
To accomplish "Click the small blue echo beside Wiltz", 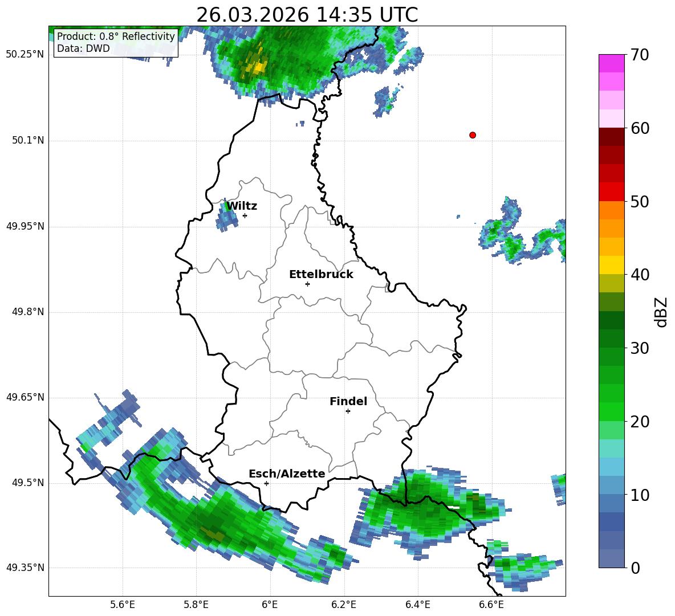I will (x=226, y=216).
